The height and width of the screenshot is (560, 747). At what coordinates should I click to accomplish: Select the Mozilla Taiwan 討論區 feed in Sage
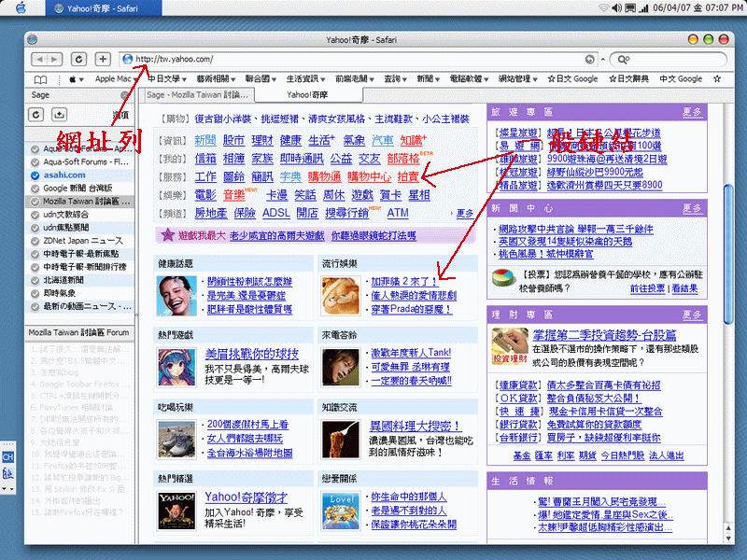(x=79, y=202)
